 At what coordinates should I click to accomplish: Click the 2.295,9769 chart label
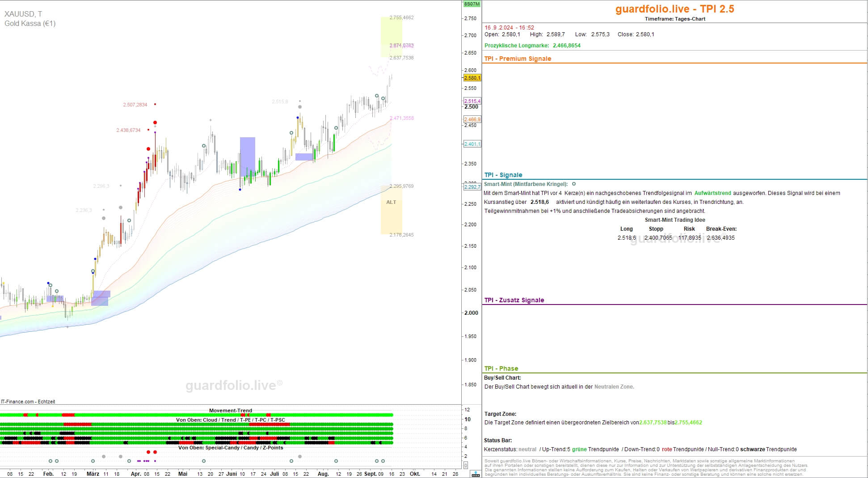tap(401, 186)
